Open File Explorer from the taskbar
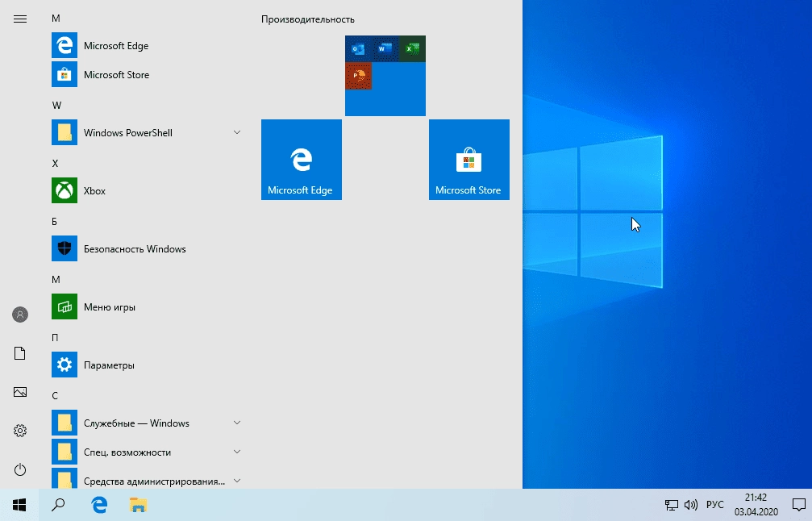This screenshot has width=812, height=521. 138,505
